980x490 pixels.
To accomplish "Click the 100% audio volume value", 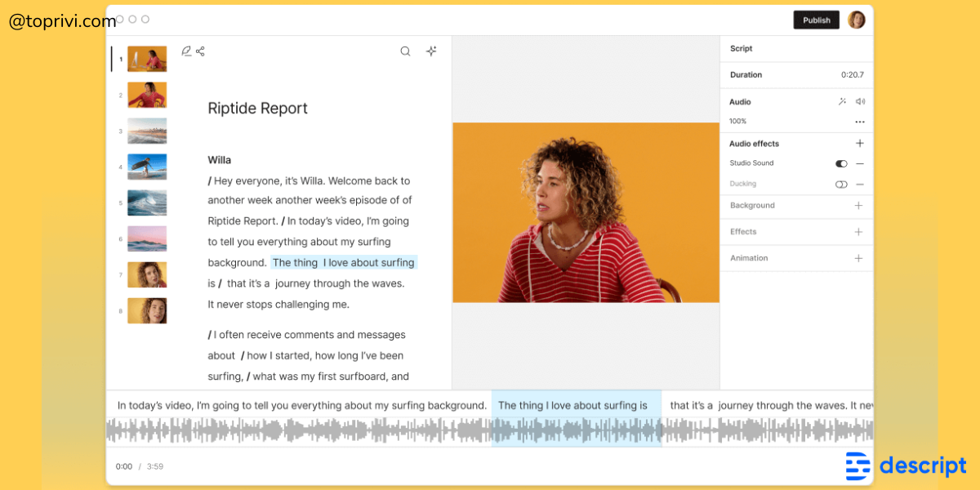I will [737, 122].
